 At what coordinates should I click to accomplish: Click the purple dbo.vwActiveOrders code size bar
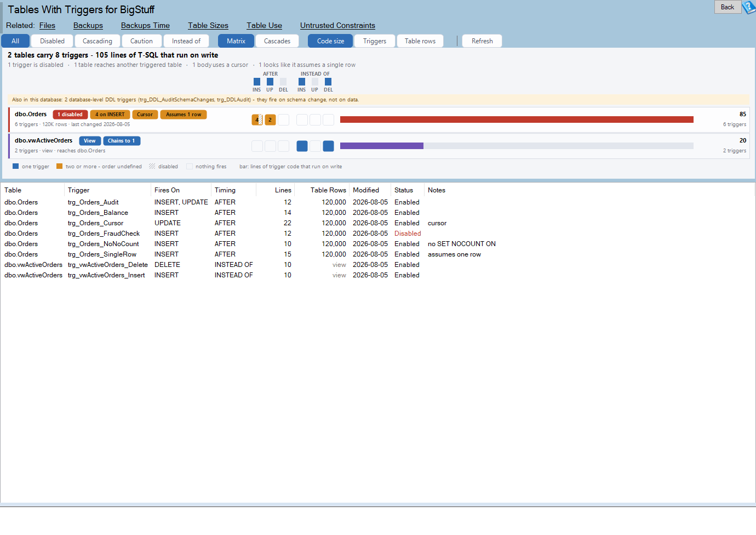click(382, 146)
